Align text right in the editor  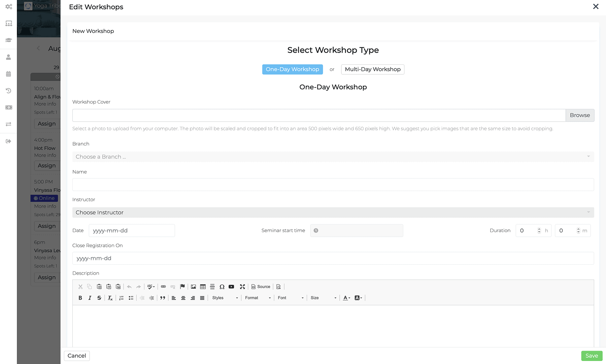pos(193,298)
